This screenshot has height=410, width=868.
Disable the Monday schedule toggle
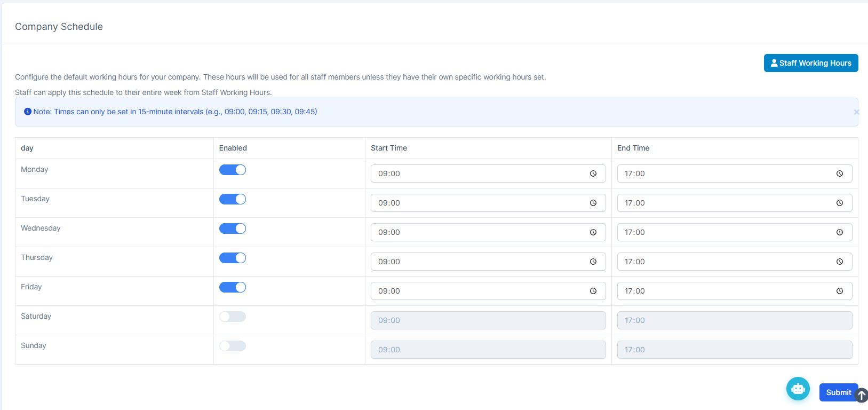point(233,170)
